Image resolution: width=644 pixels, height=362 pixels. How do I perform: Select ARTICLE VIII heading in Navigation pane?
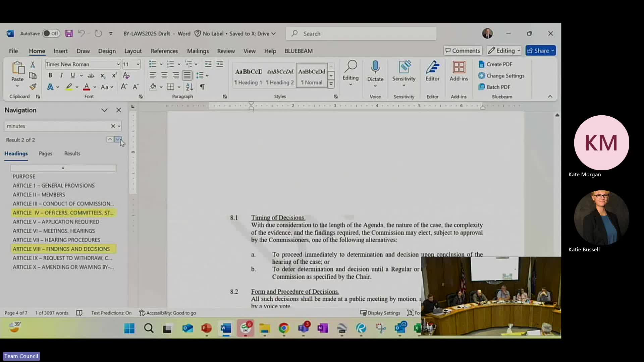61,249
